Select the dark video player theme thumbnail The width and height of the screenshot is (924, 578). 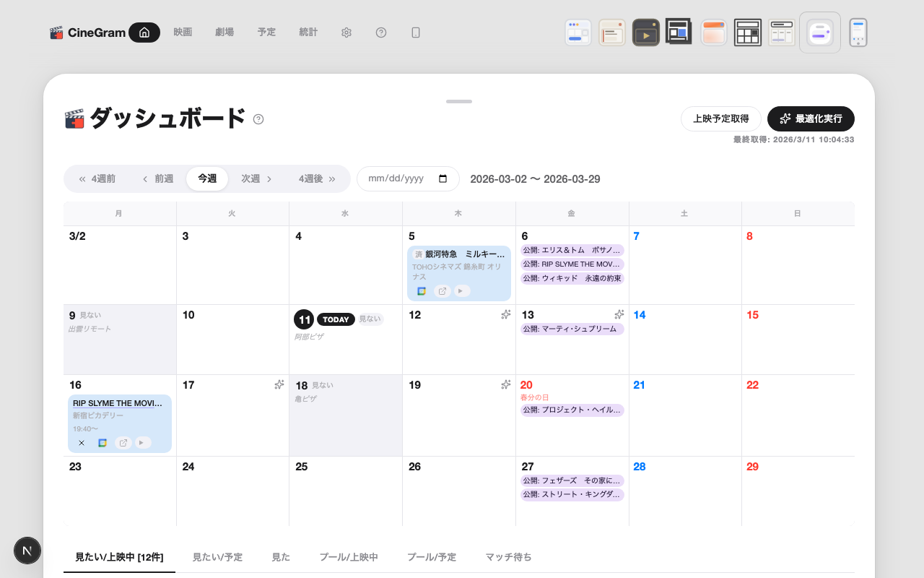(645, 33)
